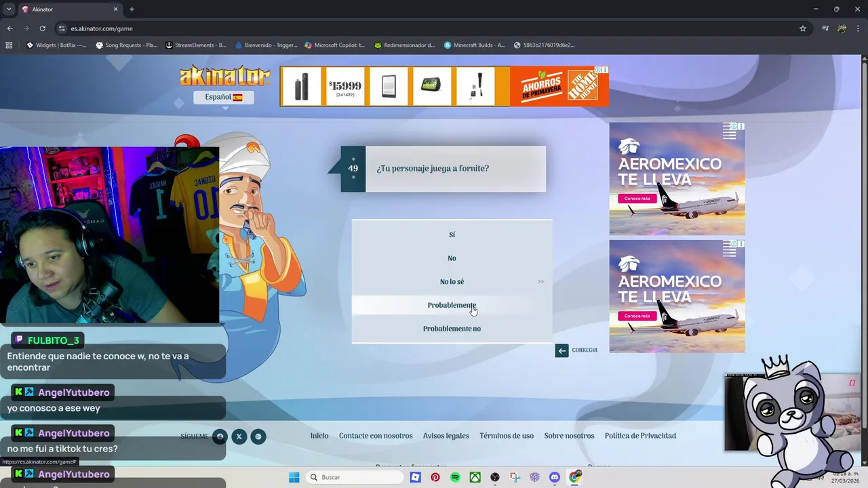Open the third social follow icon

pyautogui.click(x=258, y=436)
